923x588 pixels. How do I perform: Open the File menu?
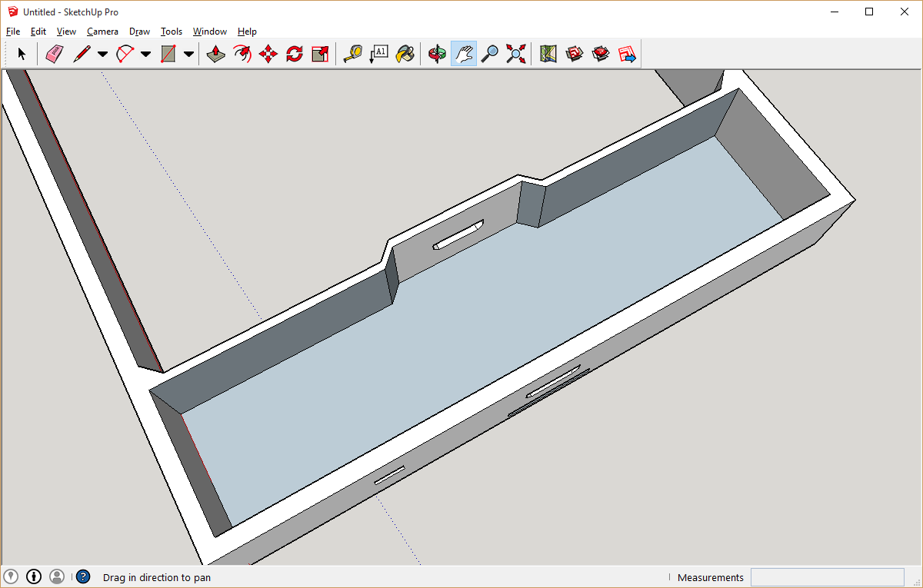pos(13,32)
